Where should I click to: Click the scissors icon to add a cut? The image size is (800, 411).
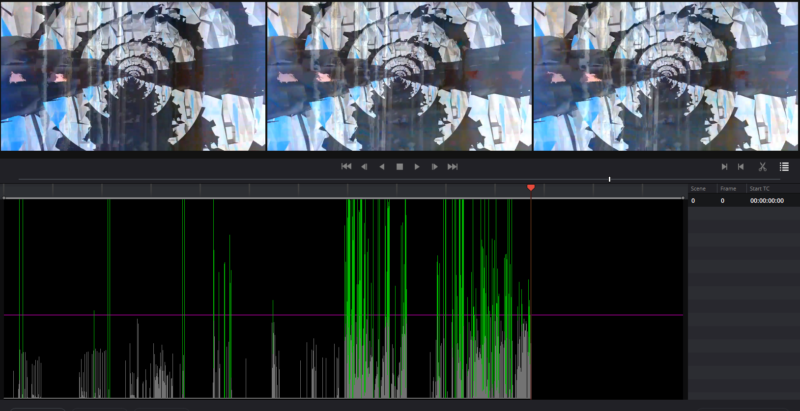(762, 166)
